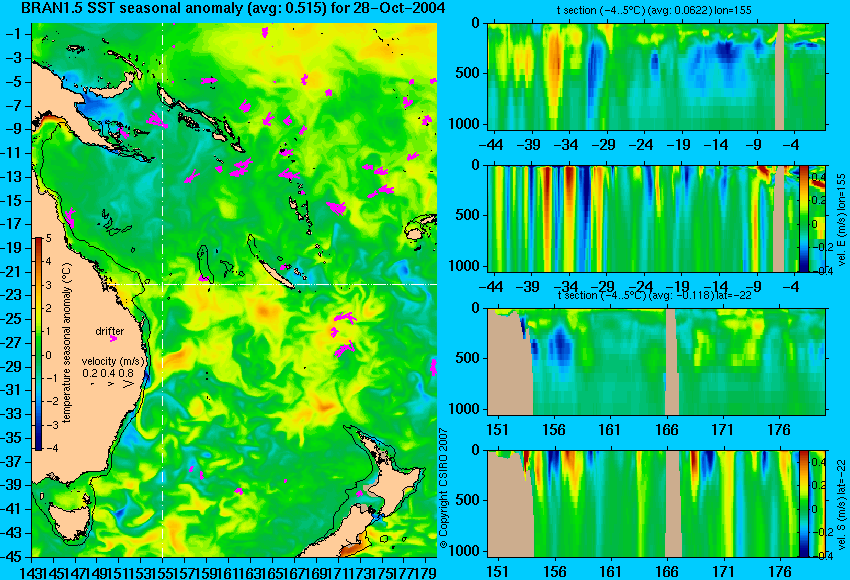Click the 'vel. E (m/s) lon=155' label
Image resolution: width=850 pixels, height=580 pixels.
[842, 220]
